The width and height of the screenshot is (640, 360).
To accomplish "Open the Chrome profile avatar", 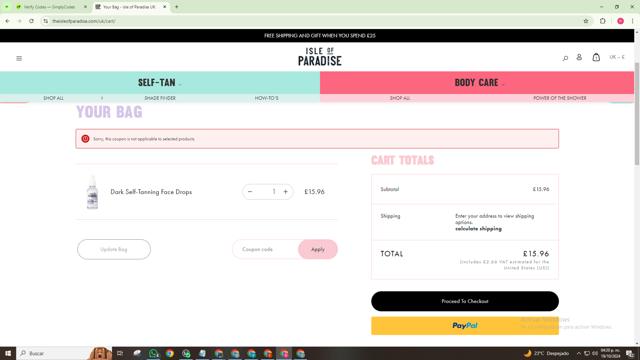I will (x=620, y=21).
